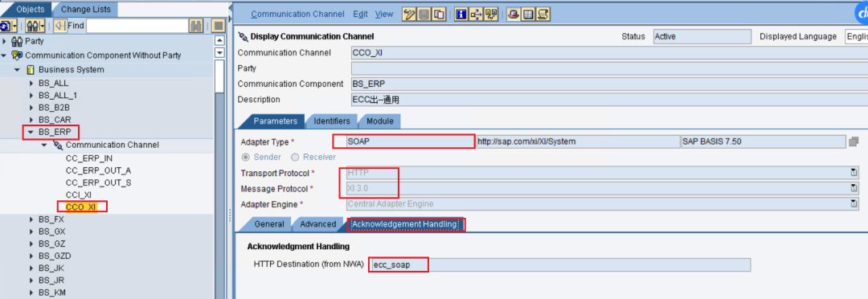The image size is (868, 299).
Task: Click the where-used arrows icon
Action: click(x=476, y=14)
